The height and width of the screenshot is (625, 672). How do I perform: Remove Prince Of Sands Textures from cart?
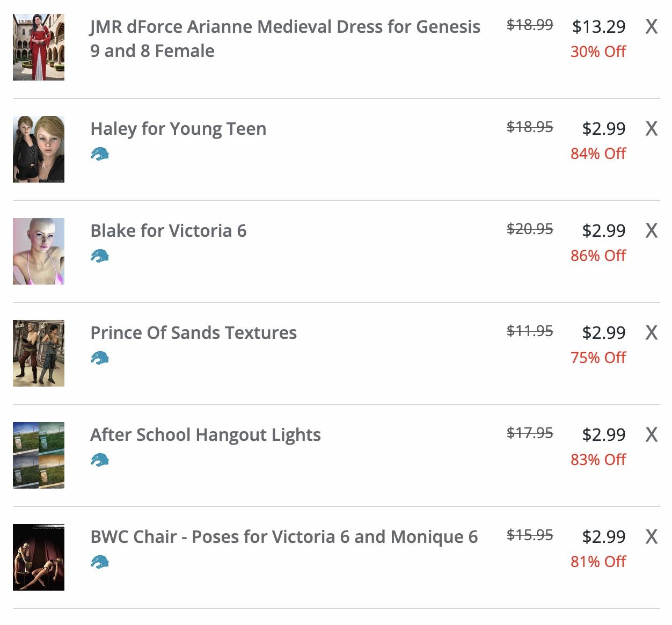[x=651, y=332]
